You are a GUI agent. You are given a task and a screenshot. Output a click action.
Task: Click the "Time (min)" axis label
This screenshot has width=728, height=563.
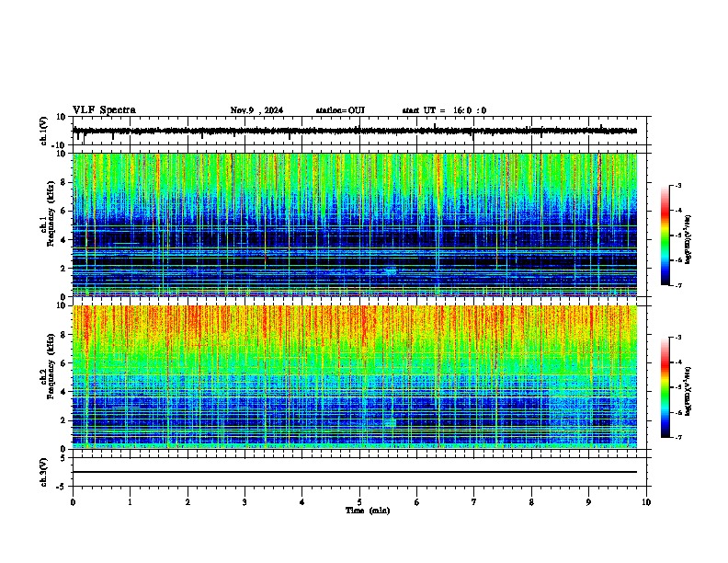click(x=368, y=511)
